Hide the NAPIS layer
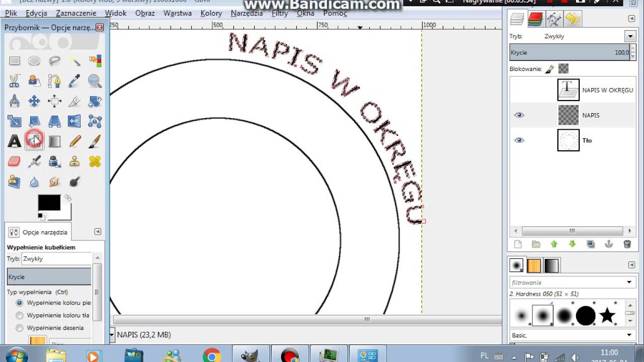644x362 pixels. (x=519, y=115)
